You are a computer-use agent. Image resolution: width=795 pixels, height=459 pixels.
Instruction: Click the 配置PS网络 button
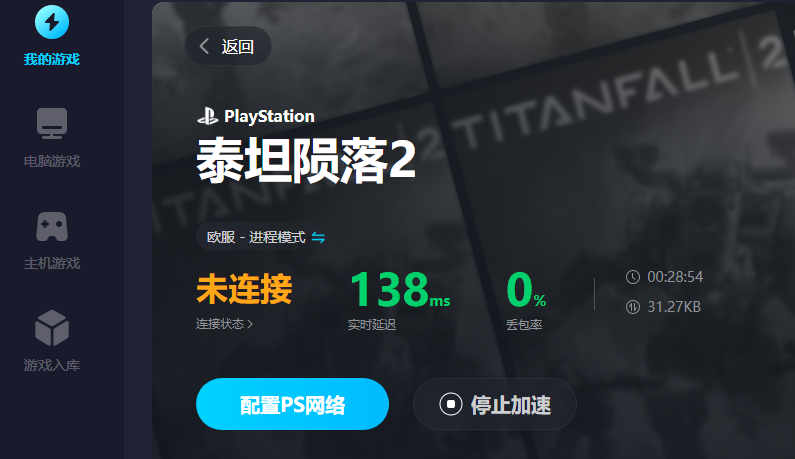(293, 404)
